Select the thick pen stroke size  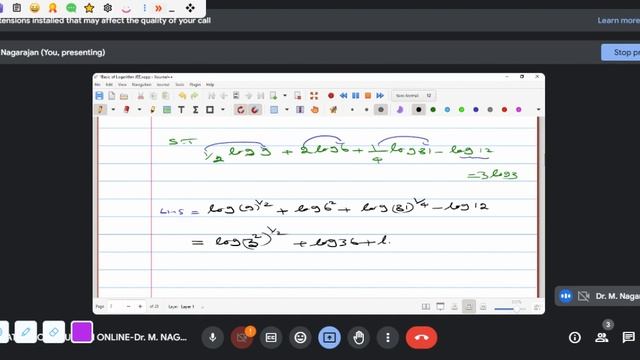click(x=380, y=109)
